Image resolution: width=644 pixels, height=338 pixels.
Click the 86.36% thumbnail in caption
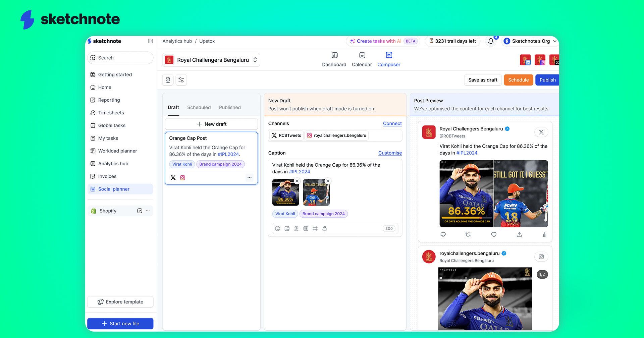pos(285,192)
